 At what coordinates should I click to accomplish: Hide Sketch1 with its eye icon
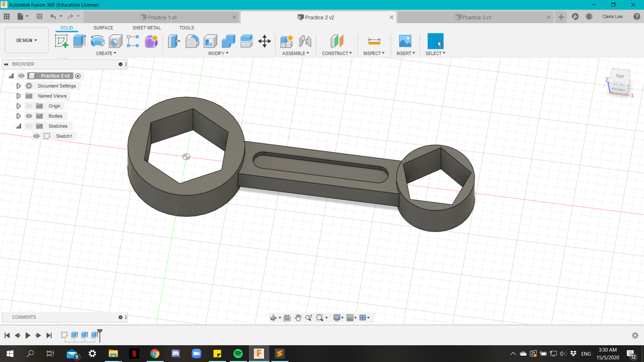click(37, 136)
